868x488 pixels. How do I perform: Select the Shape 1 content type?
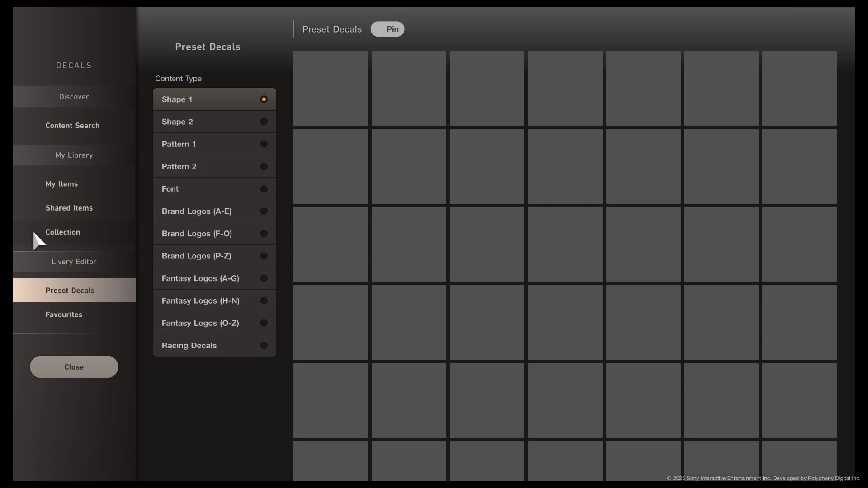[x=214, y=99]
